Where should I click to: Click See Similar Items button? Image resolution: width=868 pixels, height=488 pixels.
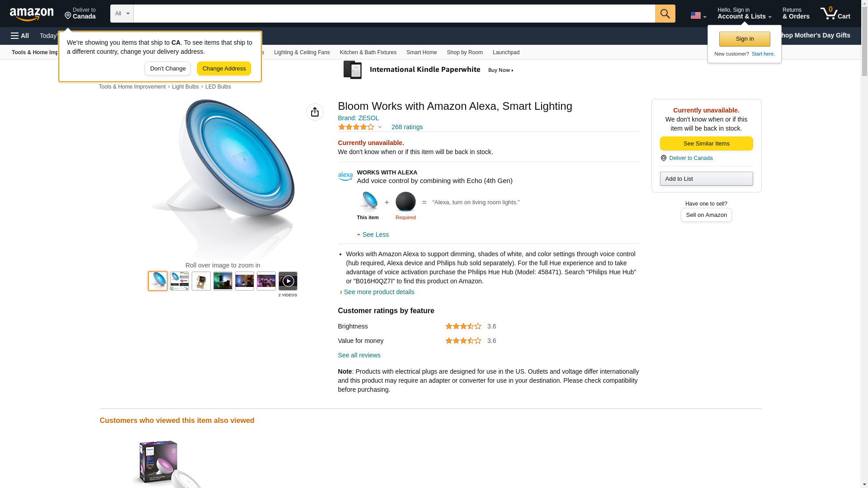coord(706,143)
